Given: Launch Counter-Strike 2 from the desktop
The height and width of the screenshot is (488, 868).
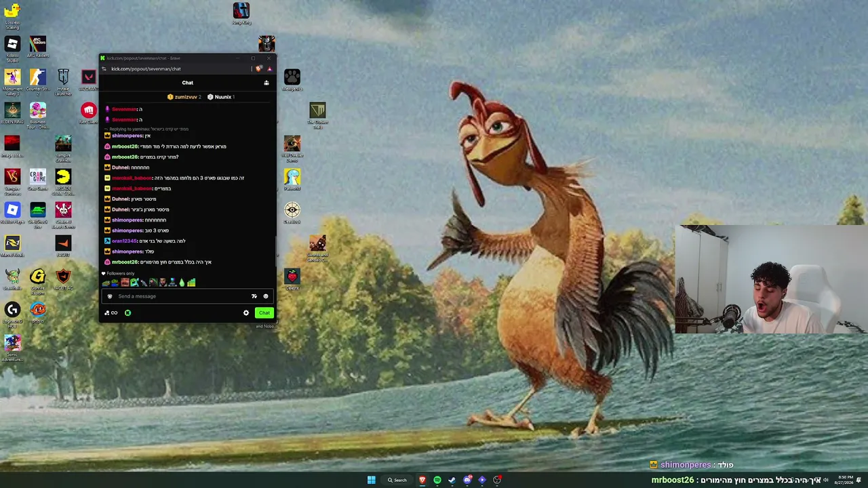Looking at the screenshot, I should [x=38, y=81].
